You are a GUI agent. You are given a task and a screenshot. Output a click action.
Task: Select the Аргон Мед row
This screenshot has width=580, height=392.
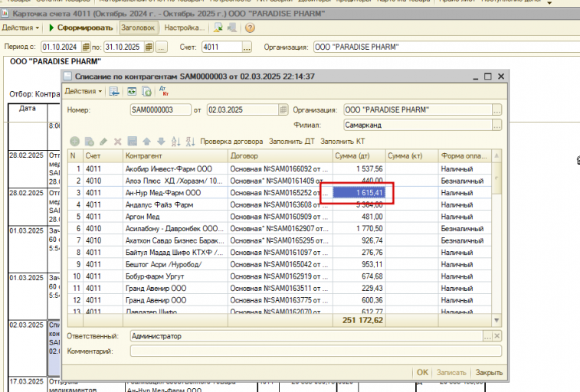pyautogui.click(x=280, y=217)
